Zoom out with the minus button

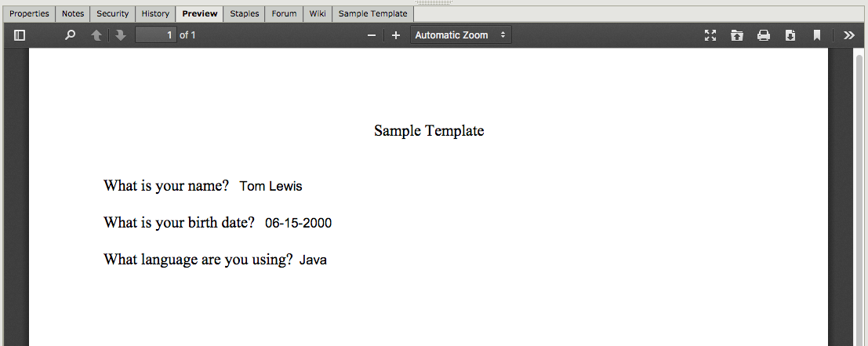pyautogui.click(x=372, y=35)
